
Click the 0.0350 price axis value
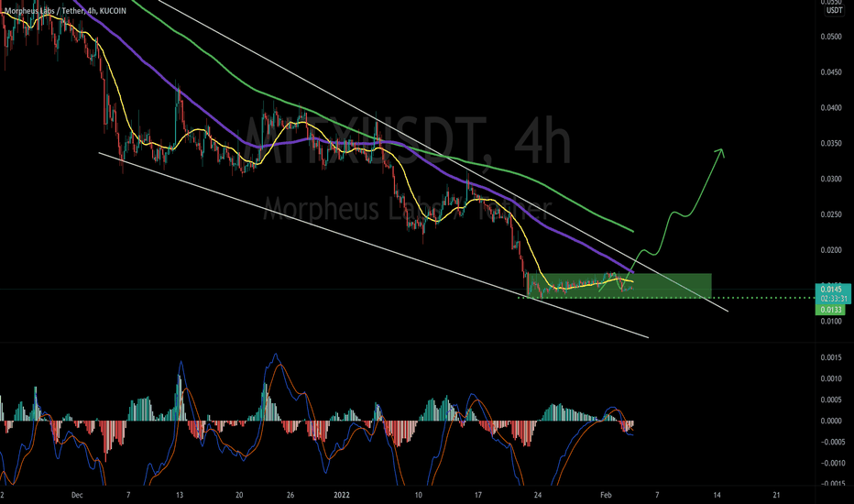tap(831, 144)
